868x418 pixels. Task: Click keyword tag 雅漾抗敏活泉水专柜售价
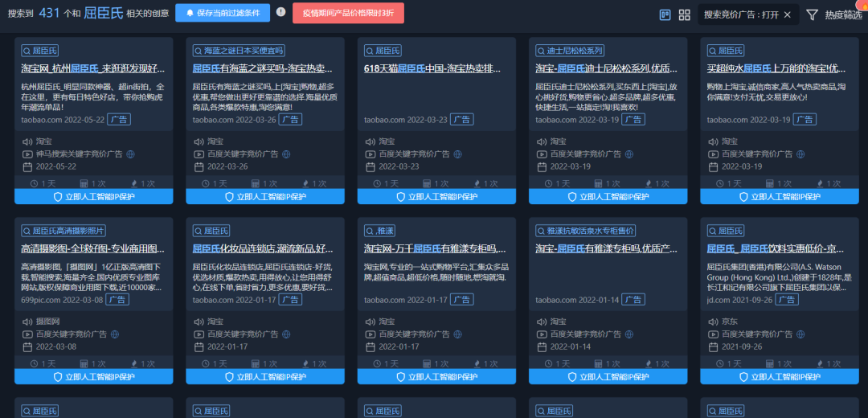tap(586, 231)
